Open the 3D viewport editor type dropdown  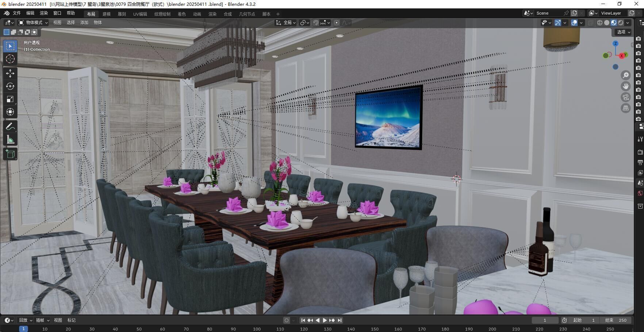[9, 23]
